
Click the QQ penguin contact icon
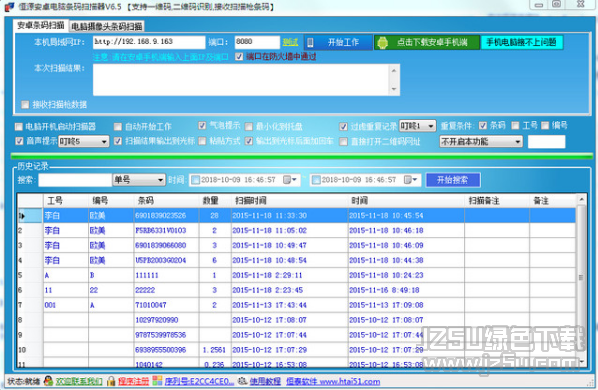pos(48,380)
